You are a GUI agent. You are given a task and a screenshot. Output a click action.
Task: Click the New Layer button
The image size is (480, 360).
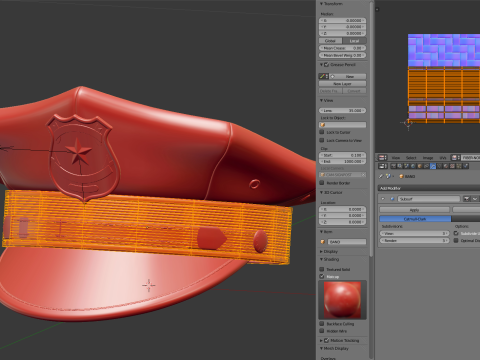coord(342,84)
